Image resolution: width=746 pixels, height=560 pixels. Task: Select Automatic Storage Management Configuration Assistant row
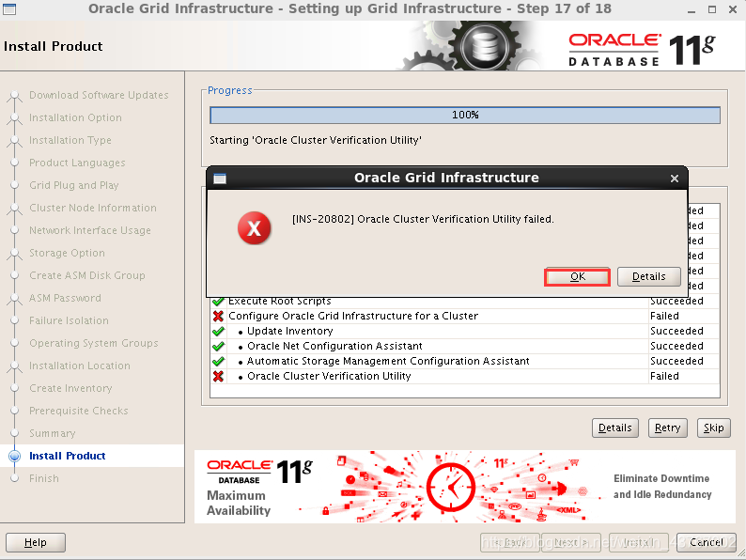465,362
